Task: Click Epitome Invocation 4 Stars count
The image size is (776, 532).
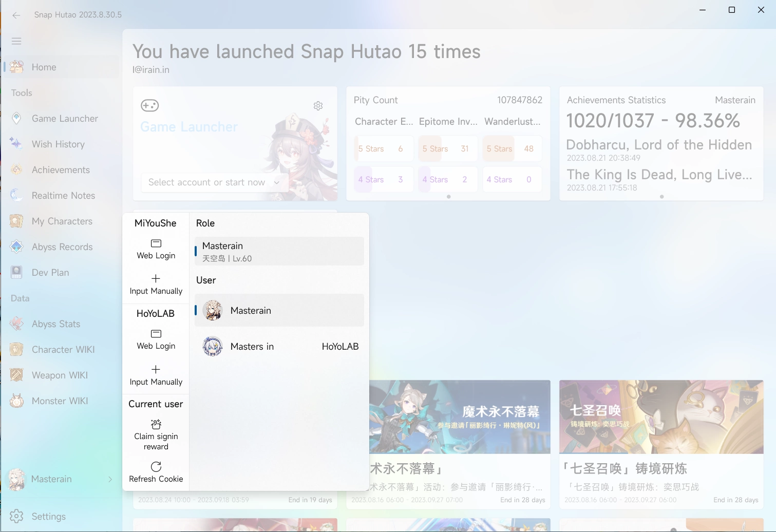Action: 465,180
